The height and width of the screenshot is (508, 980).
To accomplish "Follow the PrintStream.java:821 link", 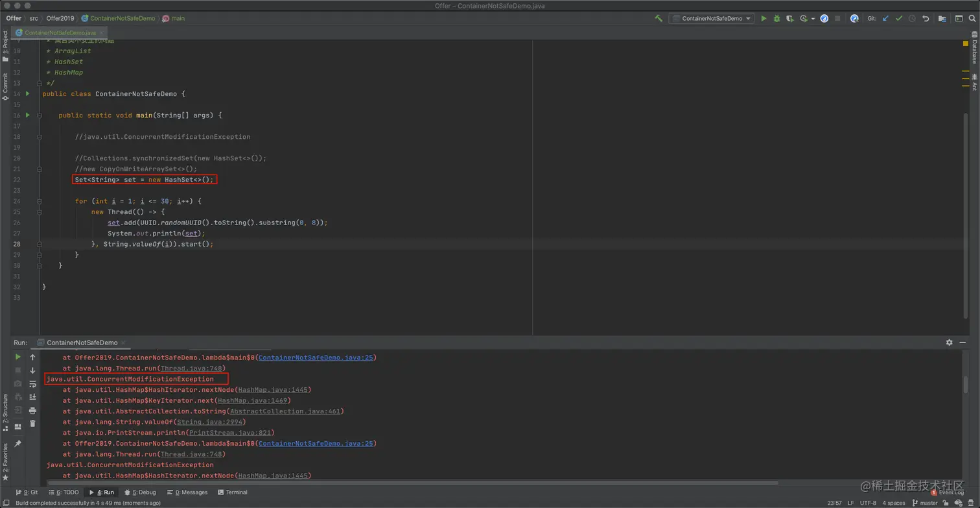I will pos(229,433).
